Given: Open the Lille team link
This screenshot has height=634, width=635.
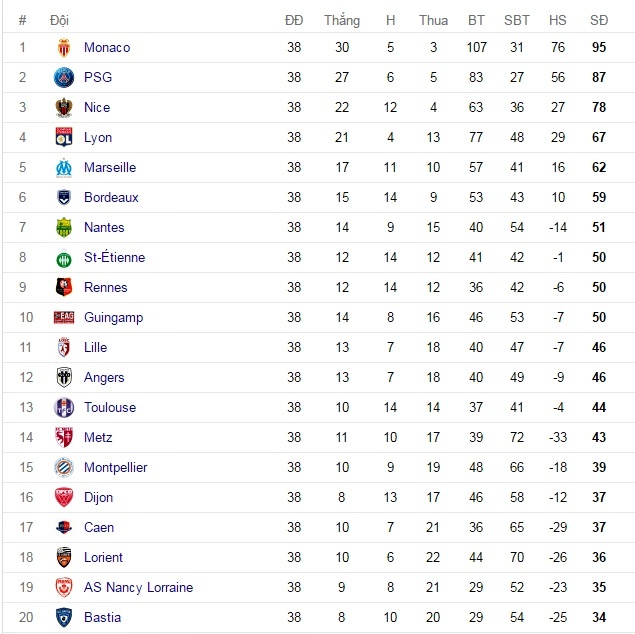Looking at the screenshot, I should (95, 348).
